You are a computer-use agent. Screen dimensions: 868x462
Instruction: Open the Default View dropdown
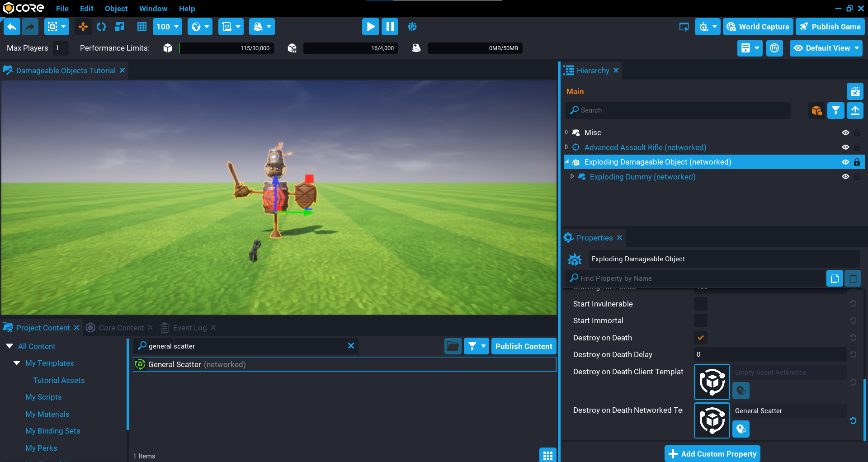826,48
